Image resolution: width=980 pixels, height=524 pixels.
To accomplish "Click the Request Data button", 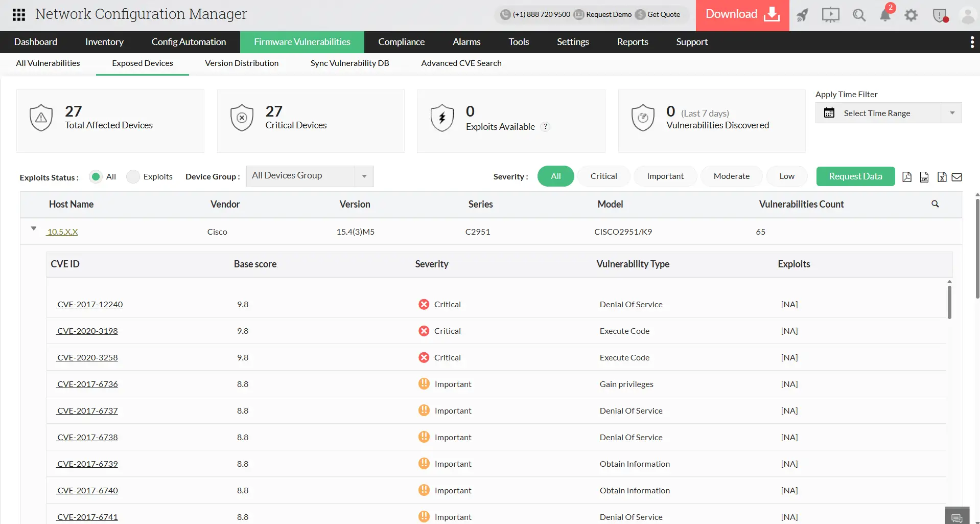I will [x=855, y=176].
